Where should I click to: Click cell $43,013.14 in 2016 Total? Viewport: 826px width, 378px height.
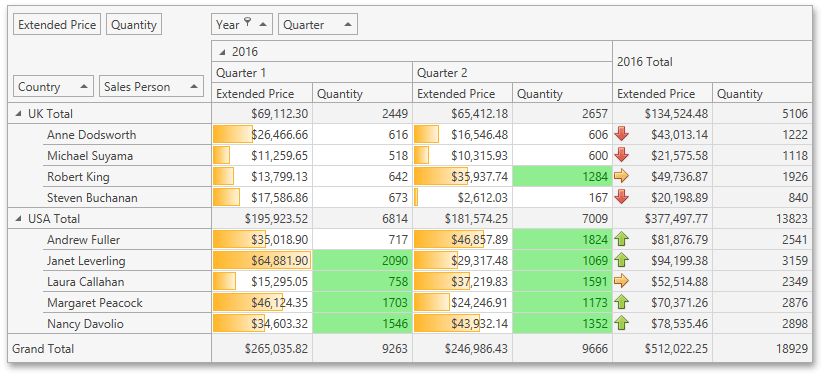point(662,134)
